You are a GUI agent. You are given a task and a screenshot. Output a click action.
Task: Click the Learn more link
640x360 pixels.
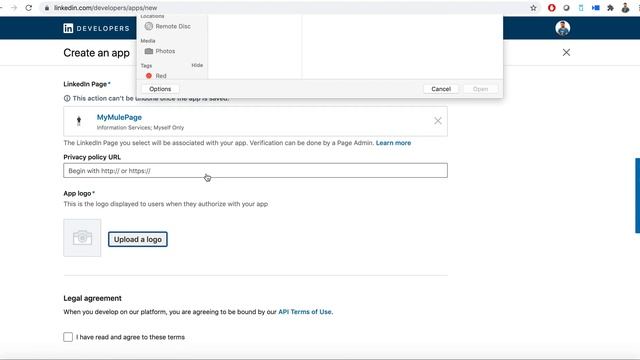coord(393,143)
